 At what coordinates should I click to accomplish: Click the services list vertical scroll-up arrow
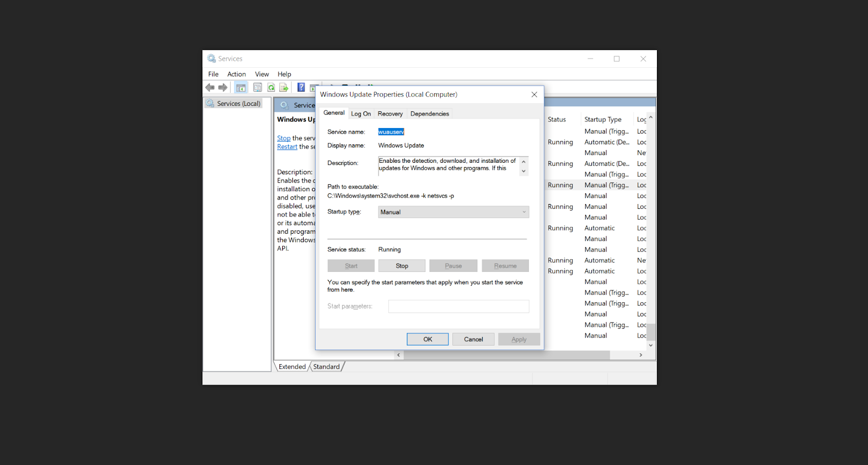pos(651,117)
